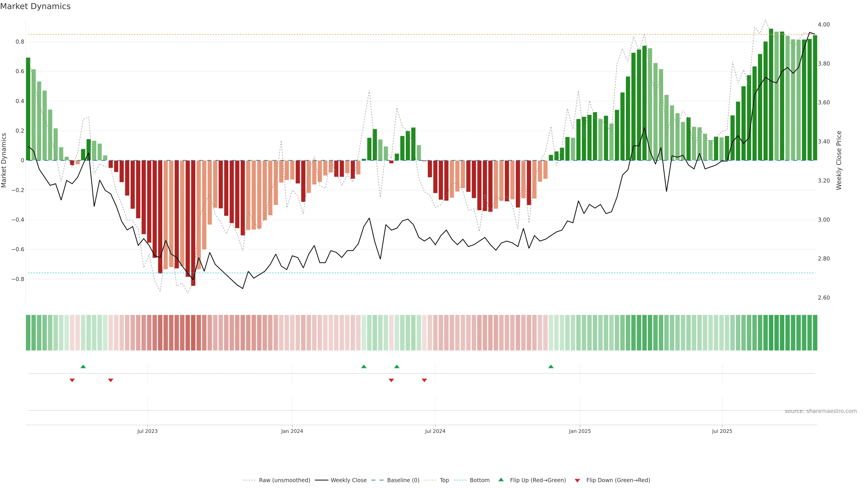Click the rightmost dark green heatmap strip cell
The width and height of the screenshot is (868, 488).
coord(815,333)
